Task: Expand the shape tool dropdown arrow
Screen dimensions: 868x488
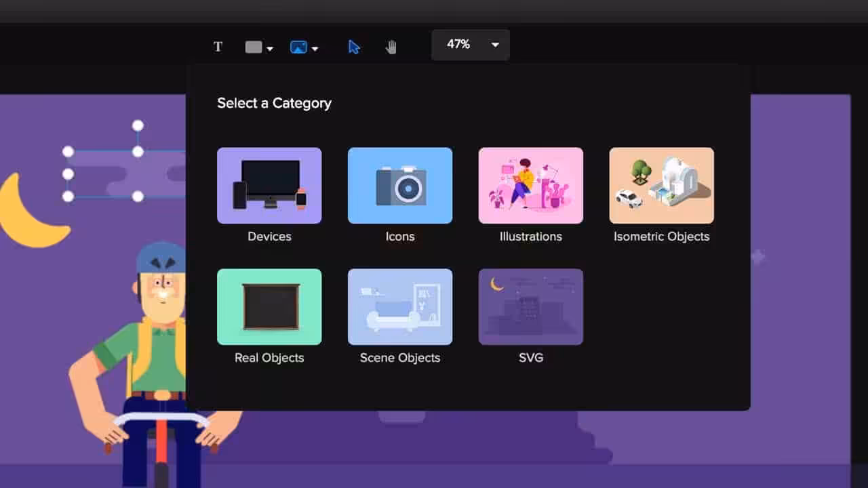Action: pyautogui.click(x=270, y=48)
